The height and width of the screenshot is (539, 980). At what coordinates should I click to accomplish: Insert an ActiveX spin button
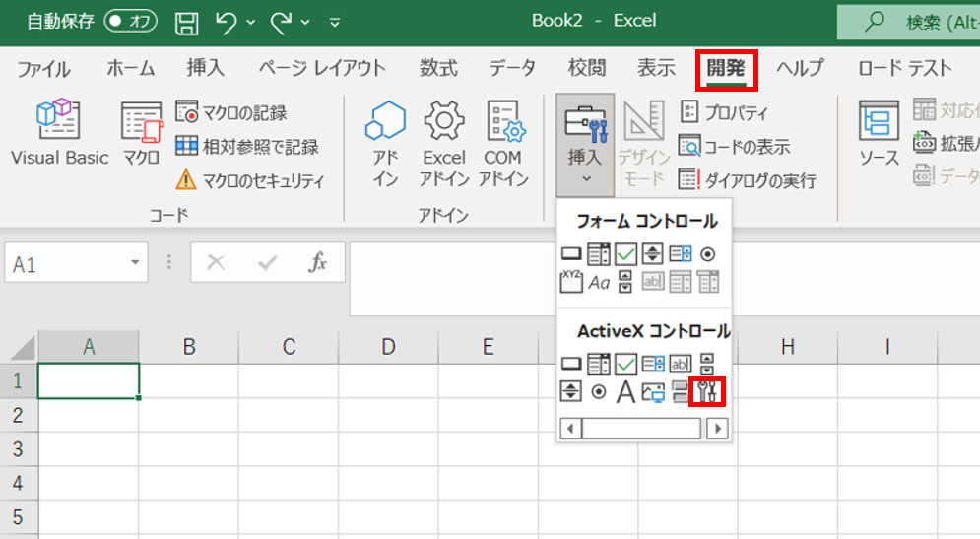click(570, 391)
